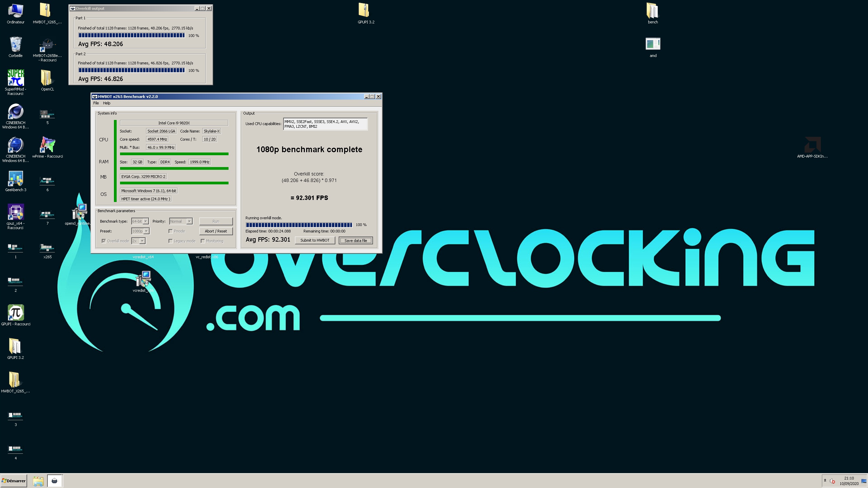
Task: Open the desktop screenshot named 2
Action: point(16,284)
